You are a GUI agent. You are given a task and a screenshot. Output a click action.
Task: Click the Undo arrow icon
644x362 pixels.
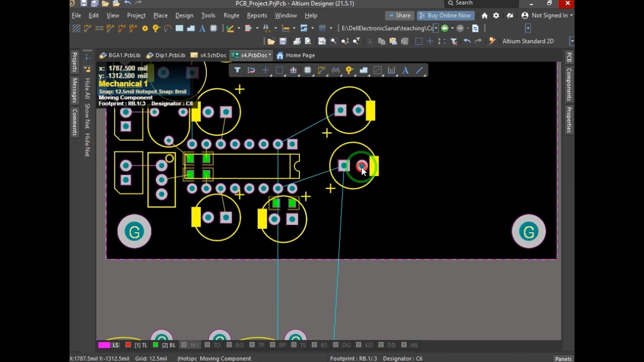click(467, 41)
